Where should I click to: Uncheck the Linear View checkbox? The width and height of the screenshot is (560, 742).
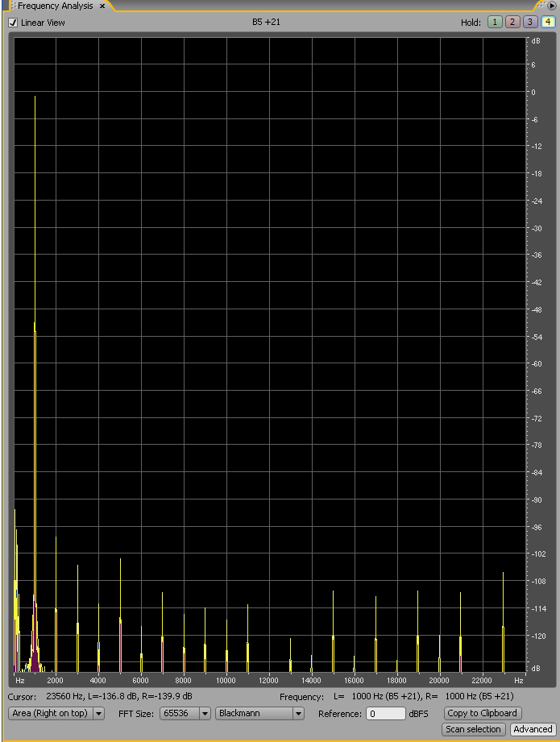pyautogui.click(x=13, y=23)
